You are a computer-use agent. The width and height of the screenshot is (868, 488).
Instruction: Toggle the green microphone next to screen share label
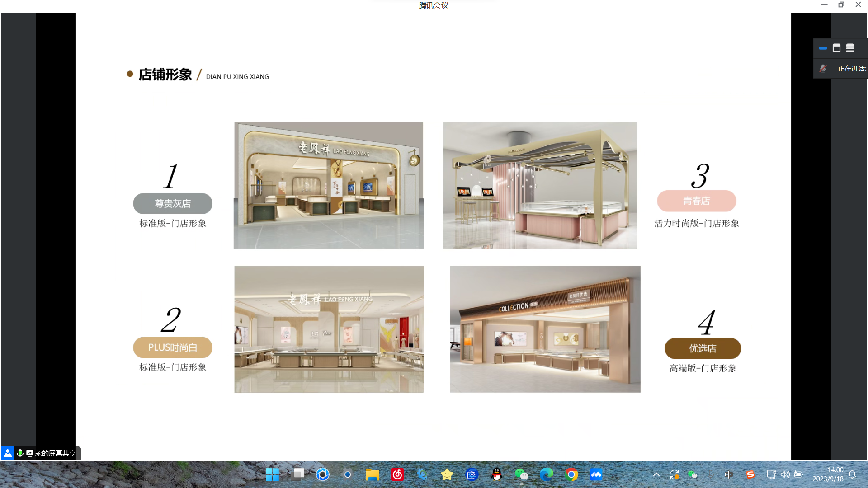tap(20, 453)
